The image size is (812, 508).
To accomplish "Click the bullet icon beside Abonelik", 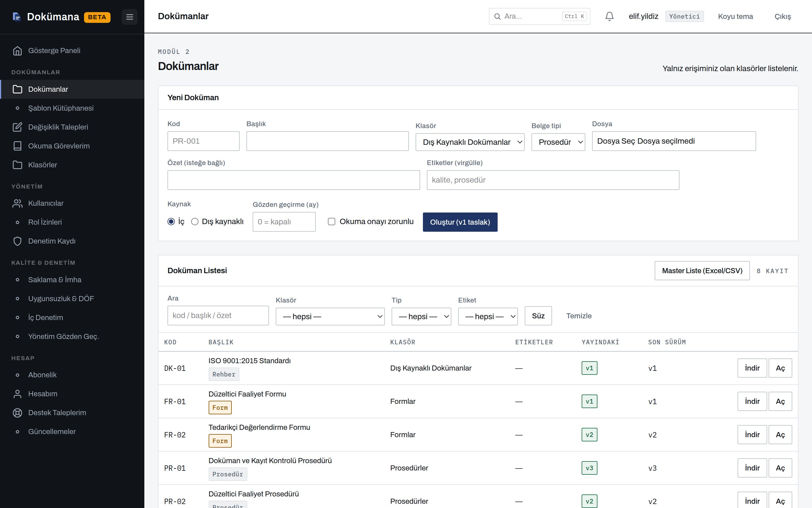I will pyautogui.click(x=17, y=375).
